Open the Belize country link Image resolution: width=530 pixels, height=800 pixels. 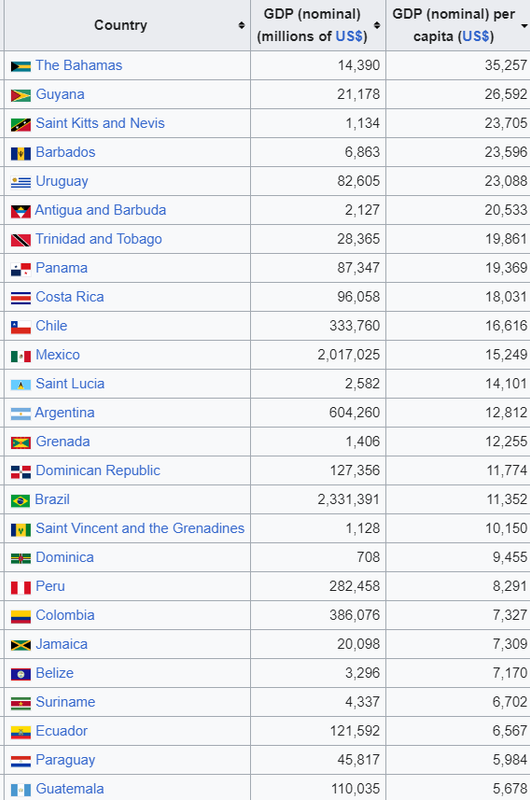(x=55, y=673)
